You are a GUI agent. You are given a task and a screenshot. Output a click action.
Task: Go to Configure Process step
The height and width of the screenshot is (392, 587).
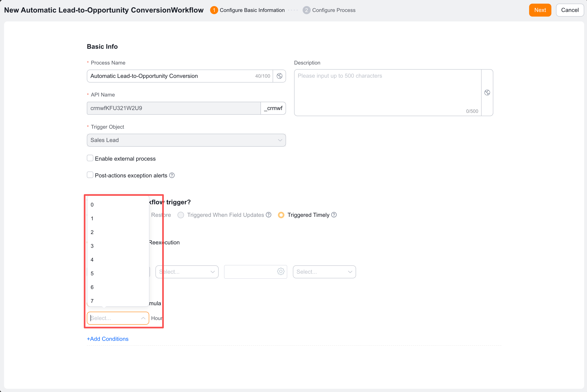(x=329, y=10)
